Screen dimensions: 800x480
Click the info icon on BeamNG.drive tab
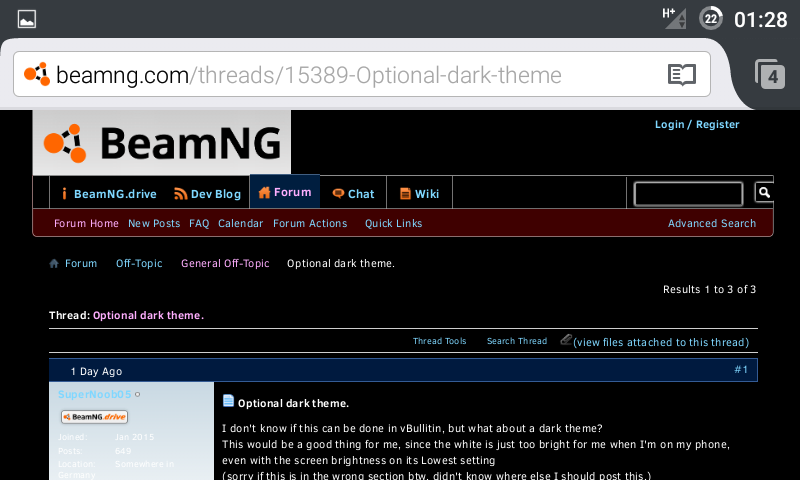tap(64, 193)
